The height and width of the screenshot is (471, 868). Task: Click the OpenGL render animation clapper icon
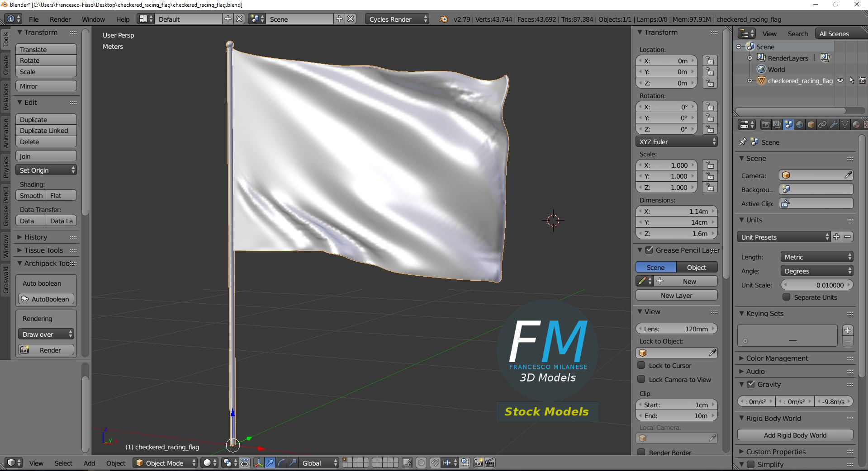[x=490, y=463]
